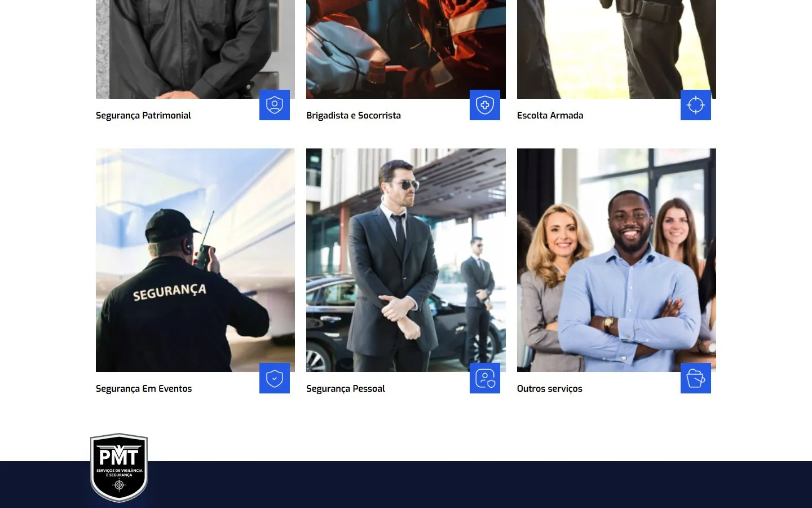This screenshot has width=812, height=508.
Task: Open the Segurança Patrimonial link
Action: (x=143, y=115)
